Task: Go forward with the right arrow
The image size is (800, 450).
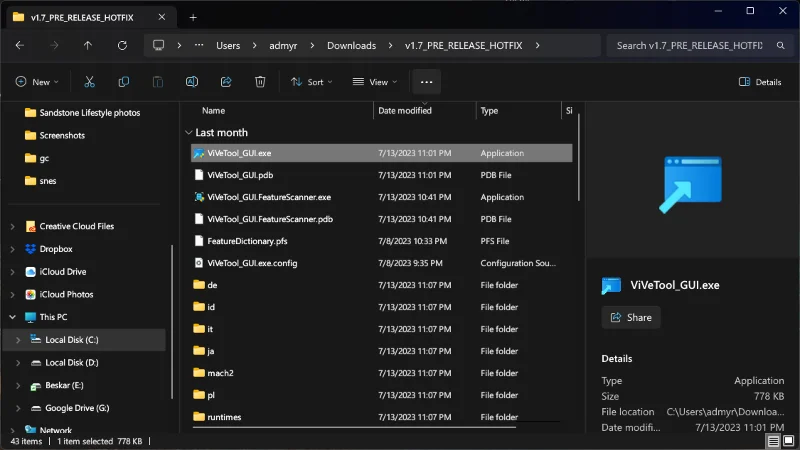Action: (54, 45)
